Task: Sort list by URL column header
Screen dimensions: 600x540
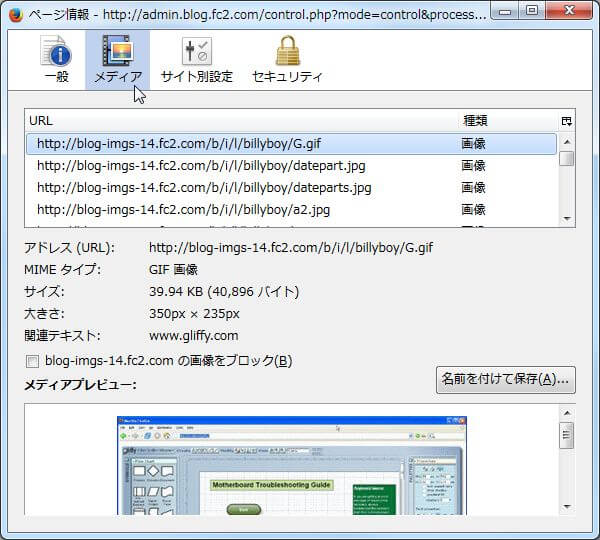Action: click(241, 121)
